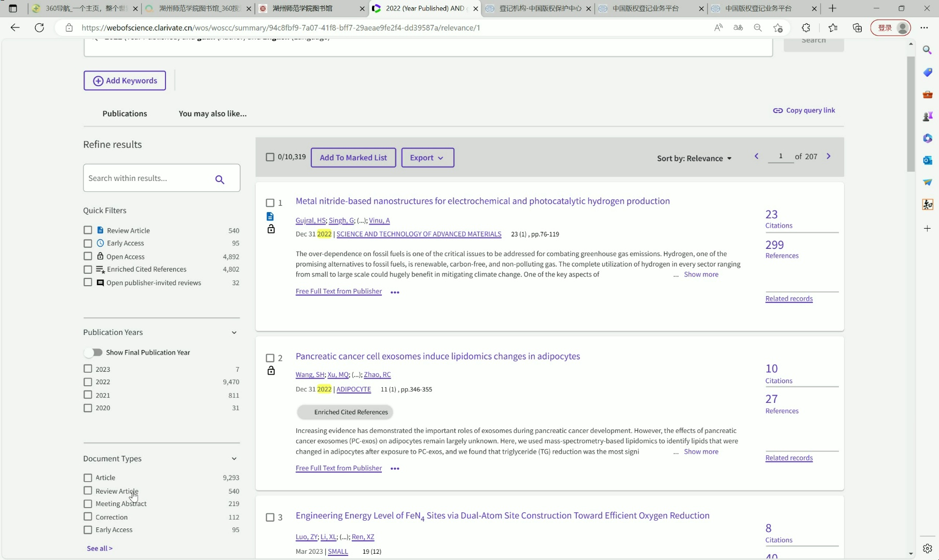Open Edge sidebar settings gear

pos(928,548)
